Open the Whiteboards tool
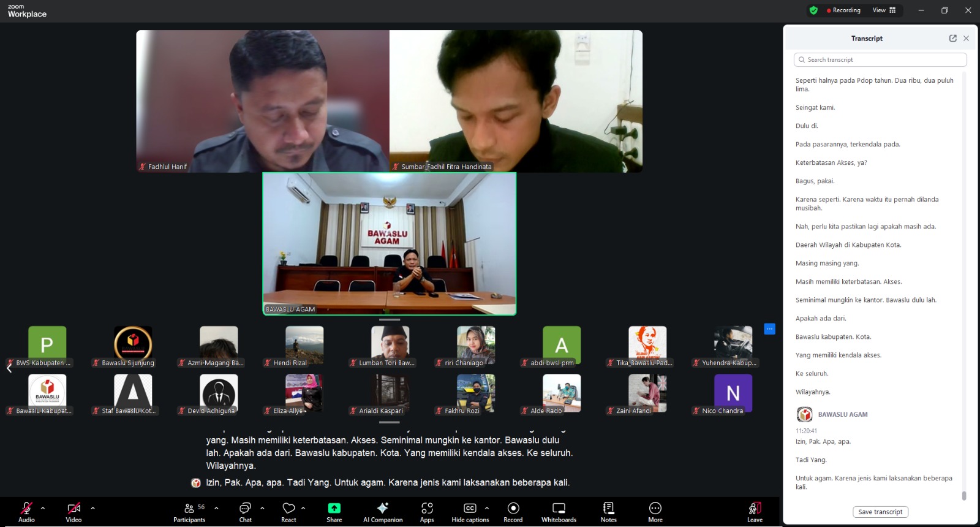980x527 pixels. pos(559,512)
